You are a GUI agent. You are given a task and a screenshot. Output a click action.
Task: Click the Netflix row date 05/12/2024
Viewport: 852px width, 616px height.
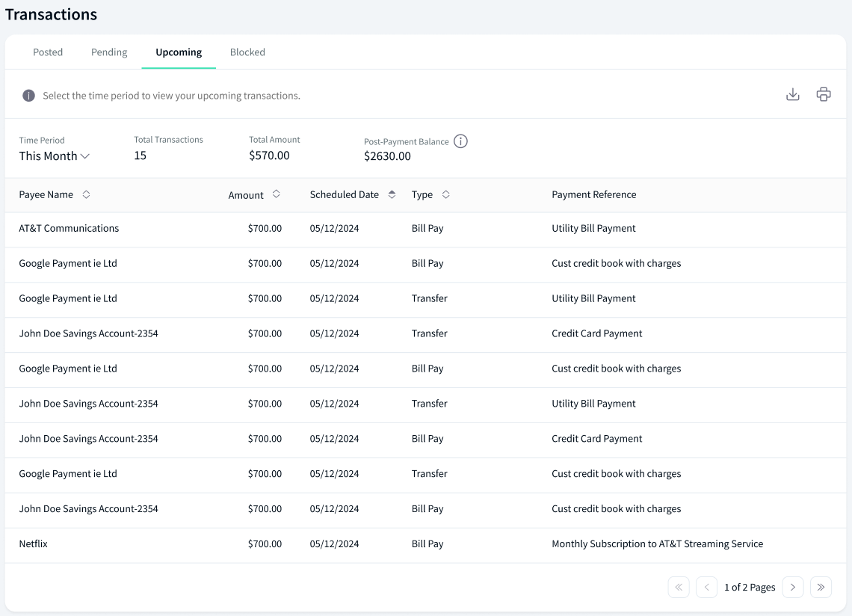334,543
